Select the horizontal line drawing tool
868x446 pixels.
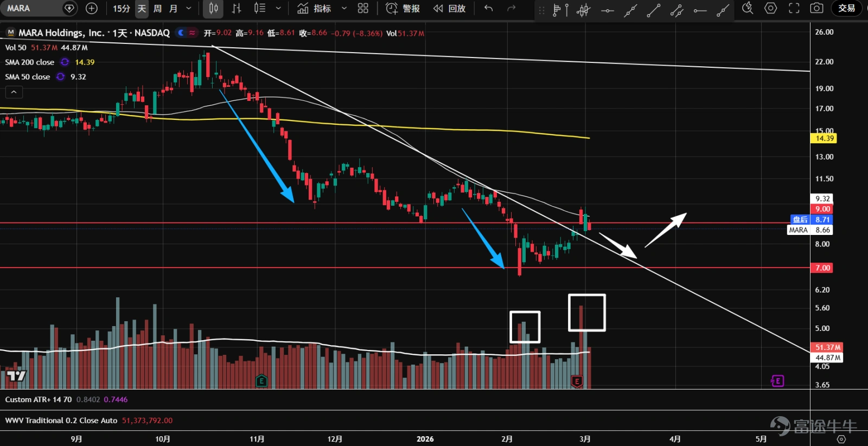607,10
